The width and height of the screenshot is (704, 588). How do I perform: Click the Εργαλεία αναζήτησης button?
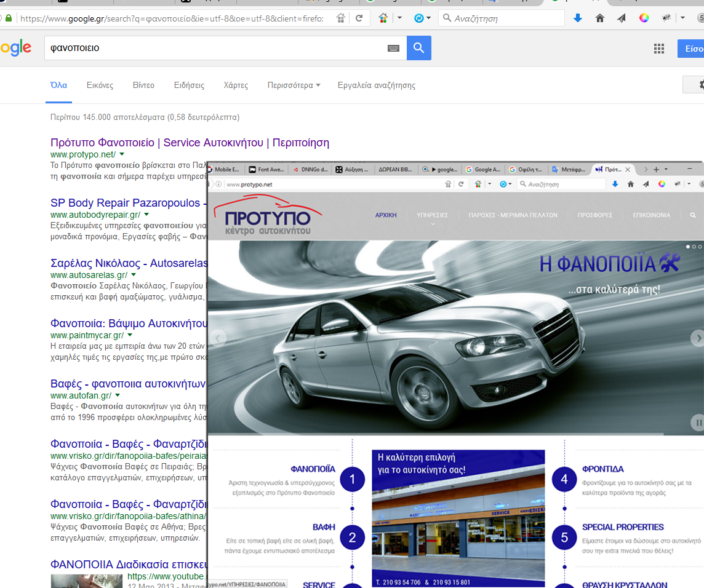click(x=376, y=85)
